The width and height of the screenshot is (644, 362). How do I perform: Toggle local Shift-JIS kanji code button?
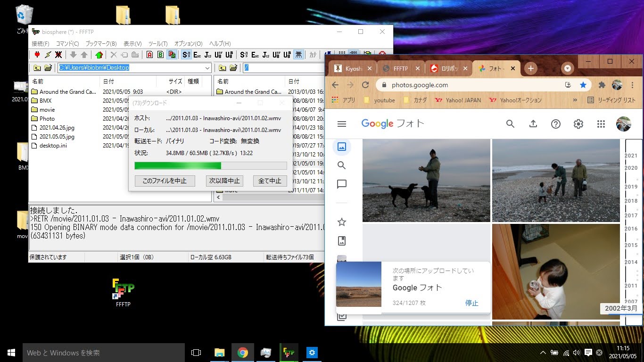pos(186,55)
